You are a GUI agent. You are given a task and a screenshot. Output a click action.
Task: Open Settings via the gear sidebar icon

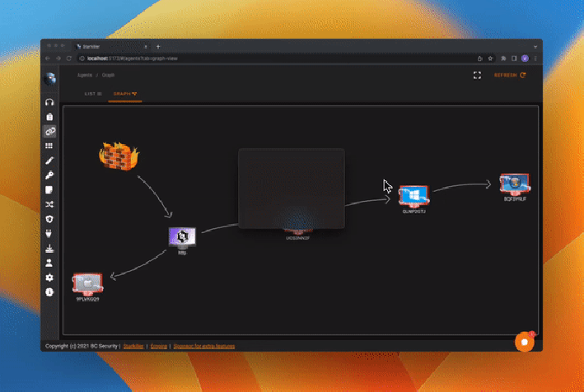pyautogui.click(x=49, y=278)
